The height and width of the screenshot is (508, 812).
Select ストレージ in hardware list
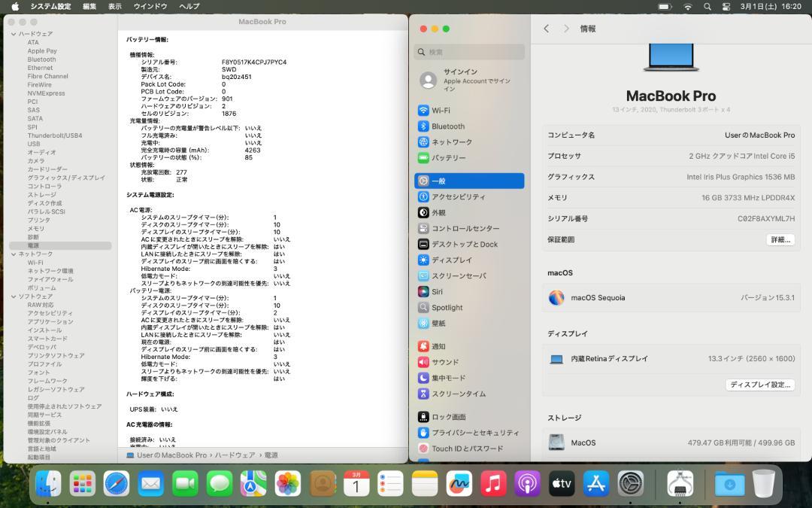42,195
